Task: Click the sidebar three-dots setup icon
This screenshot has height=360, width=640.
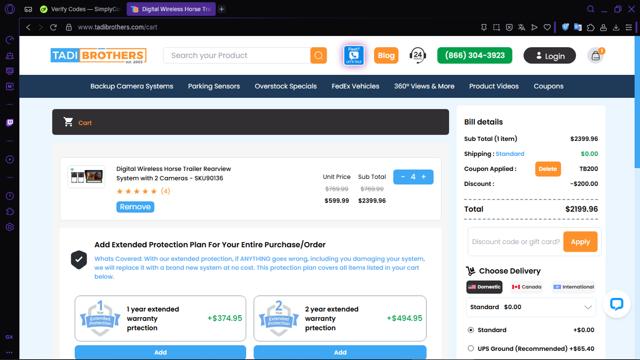Action: (9, 353)
